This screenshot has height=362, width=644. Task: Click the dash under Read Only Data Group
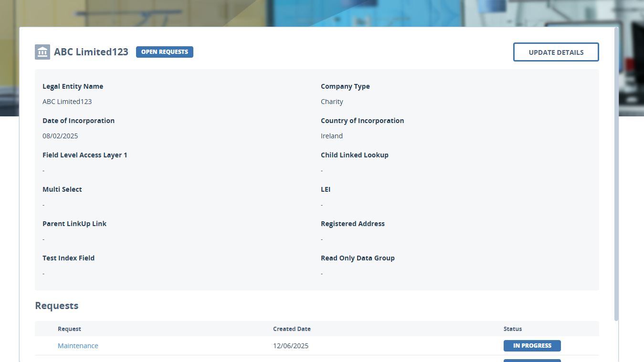tap(322, 273)
